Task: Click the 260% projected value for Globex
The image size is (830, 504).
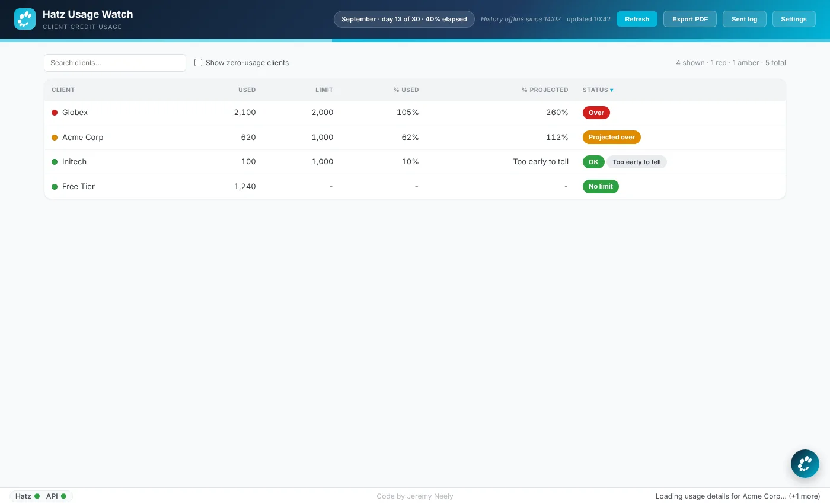Action: click(x=557, y=113)
